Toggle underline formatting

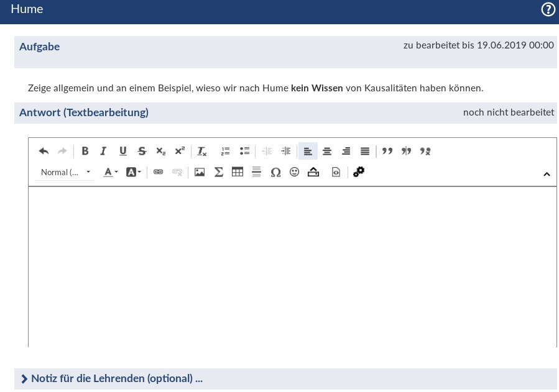(x=123, y=151)
